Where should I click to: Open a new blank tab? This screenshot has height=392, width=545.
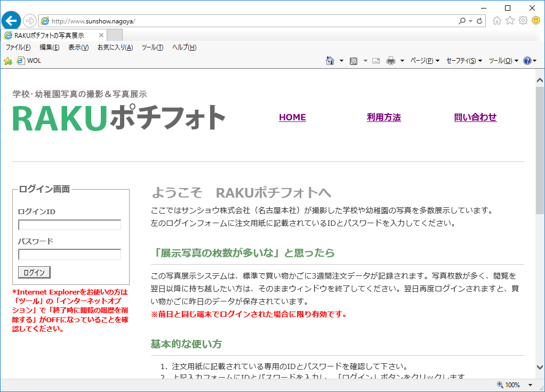[114, 35]
